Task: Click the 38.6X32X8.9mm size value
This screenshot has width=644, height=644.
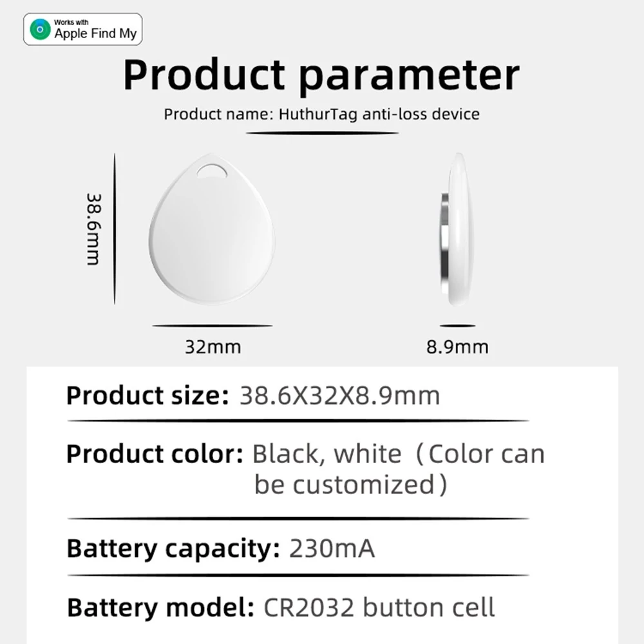Action: (339, 396)
